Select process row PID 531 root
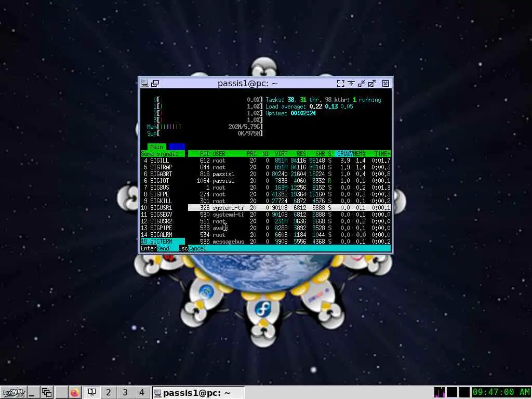This screenshot has width=532, height=399. [x=289, y=221]
